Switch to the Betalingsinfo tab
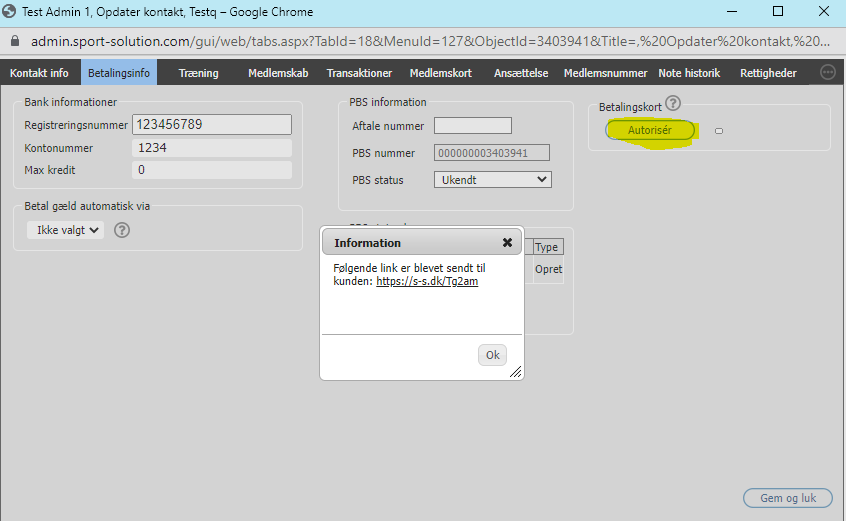This screenshot has height=521, width=846. tap(119, 73)
